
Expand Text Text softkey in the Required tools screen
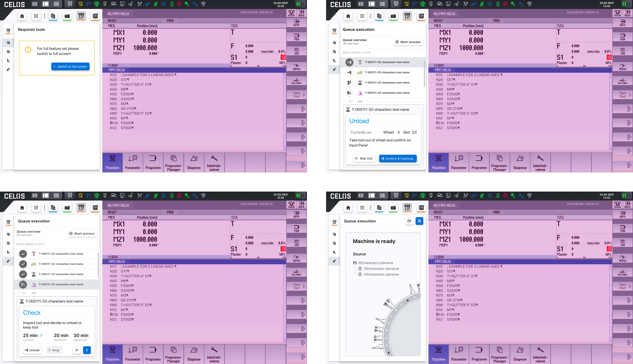(x=297, y=95)
